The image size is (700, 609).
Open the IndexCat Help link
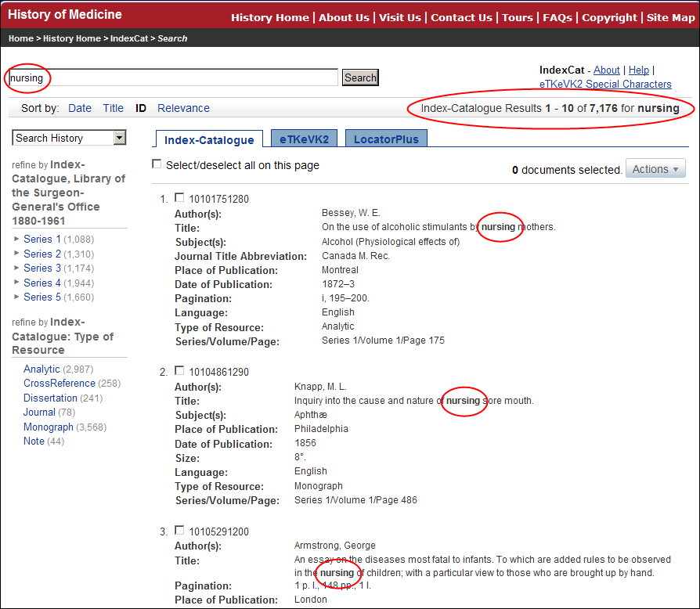639,70
